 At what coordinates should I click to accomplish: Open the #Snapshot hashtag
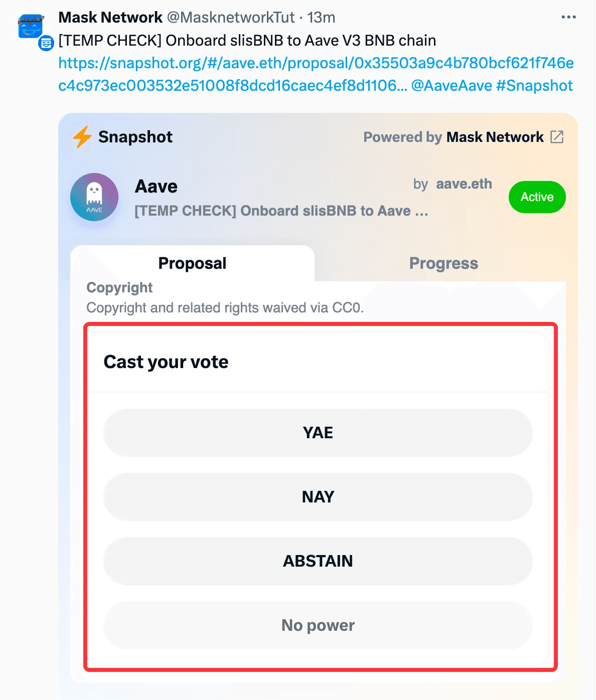tap(534, 86)
